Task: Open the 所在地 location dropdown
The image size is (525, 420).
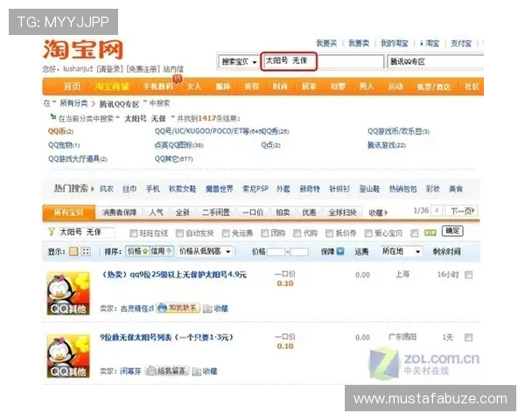Action: tap(402, 251)
